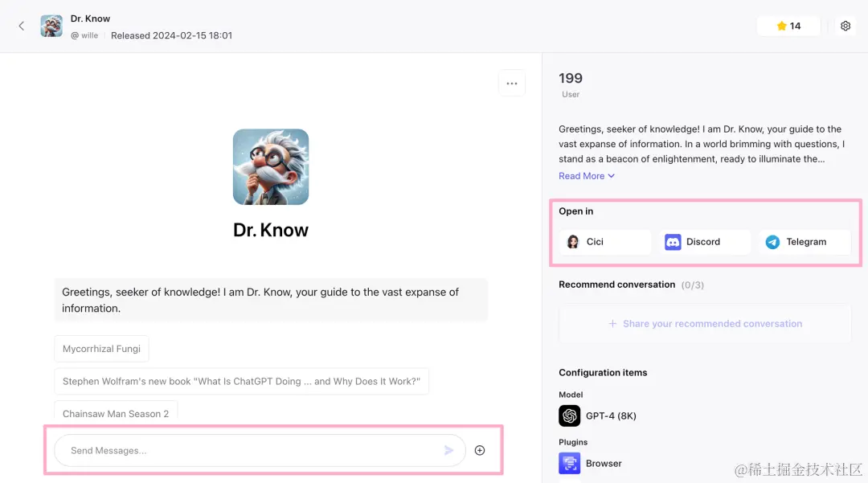Click the GPT-4 model OpenAI icon
Image resolution: width=868 pixels, height=483 pixels.
570,416
